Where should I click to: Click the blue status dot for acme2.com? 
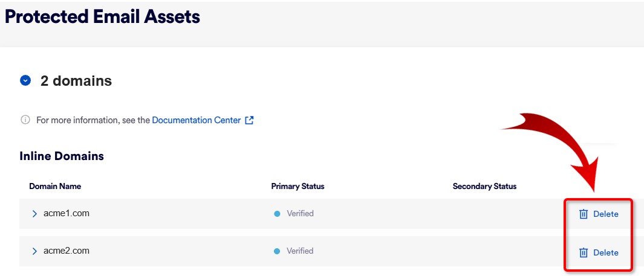[x=277, y=251]
